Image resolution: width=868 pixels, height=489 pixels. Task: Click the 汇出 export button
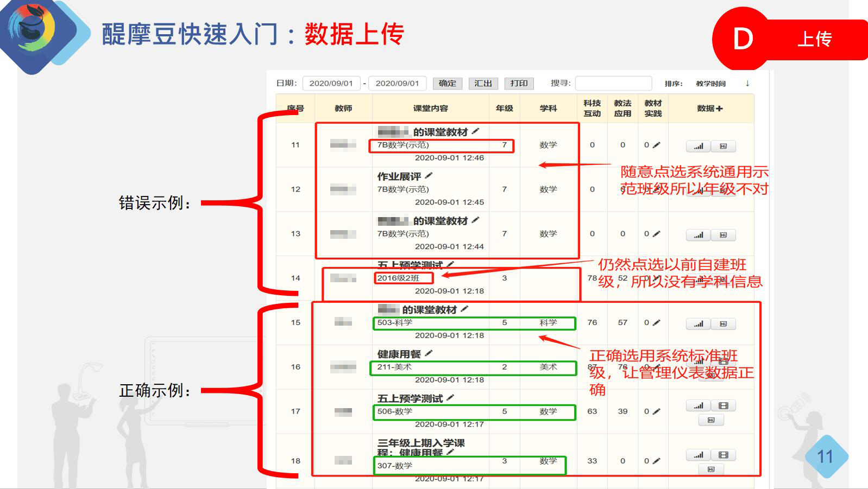click(483, 84)
